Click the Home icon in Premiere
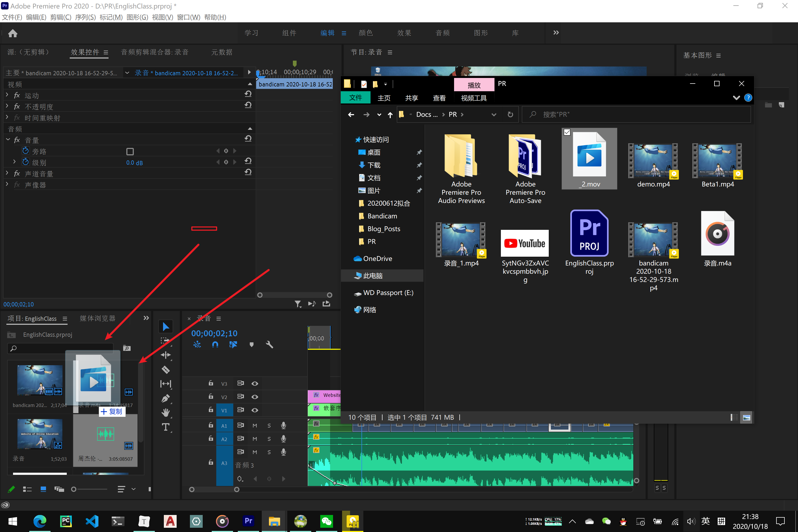Viewport: 798px width, 532px height. 13,33
